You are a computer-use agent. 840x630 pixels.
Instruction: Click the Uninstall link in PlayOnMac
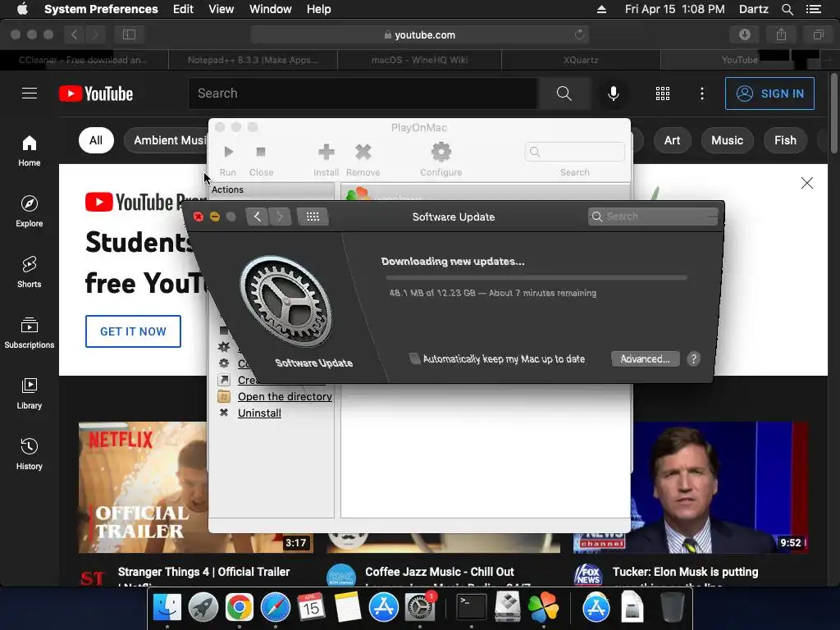click(x=259, y=413)
